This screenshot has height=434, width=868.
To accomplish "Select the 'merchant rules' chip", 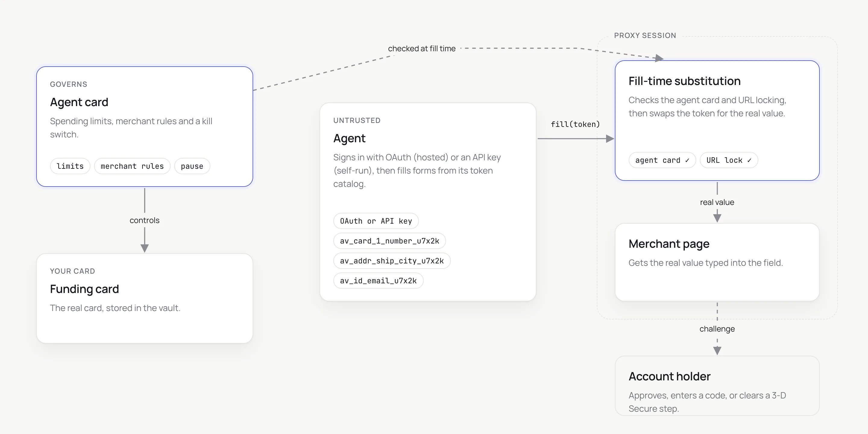I will [x=132, y=166].
